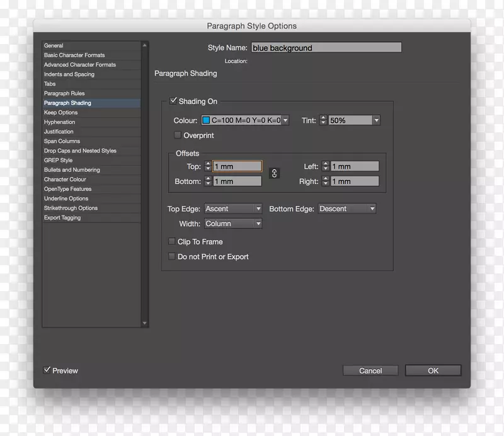Disable the Shading On checkbox
The image size is (504, 436).
point(175,101)
